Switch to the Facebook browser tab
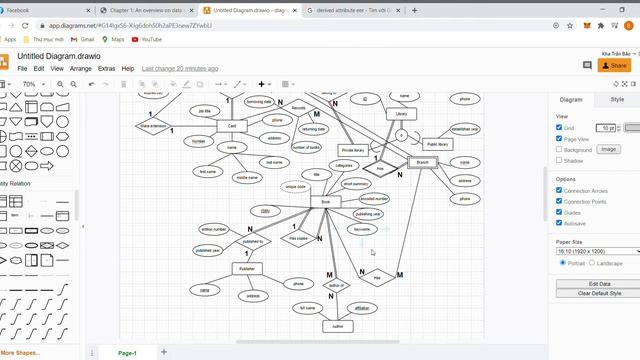Viewport: 640px width, 360px height. tap(46, 10)
